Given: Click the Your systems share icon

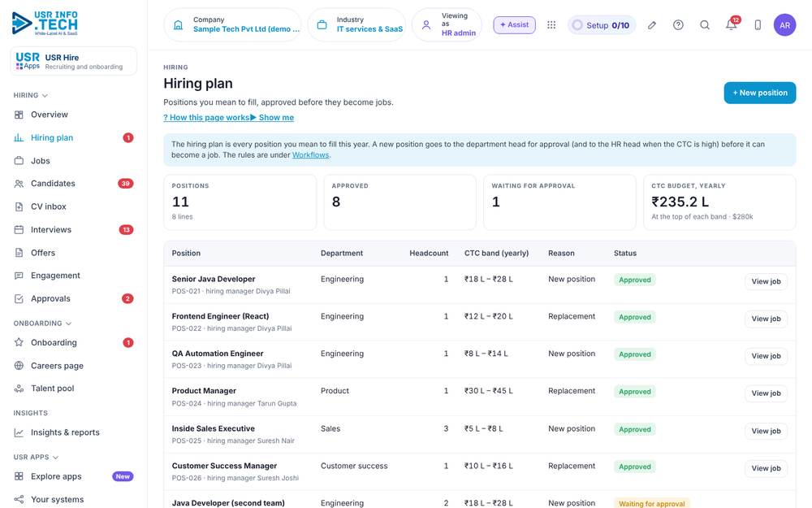Looking at the screenshot, I should click(19, 499).
